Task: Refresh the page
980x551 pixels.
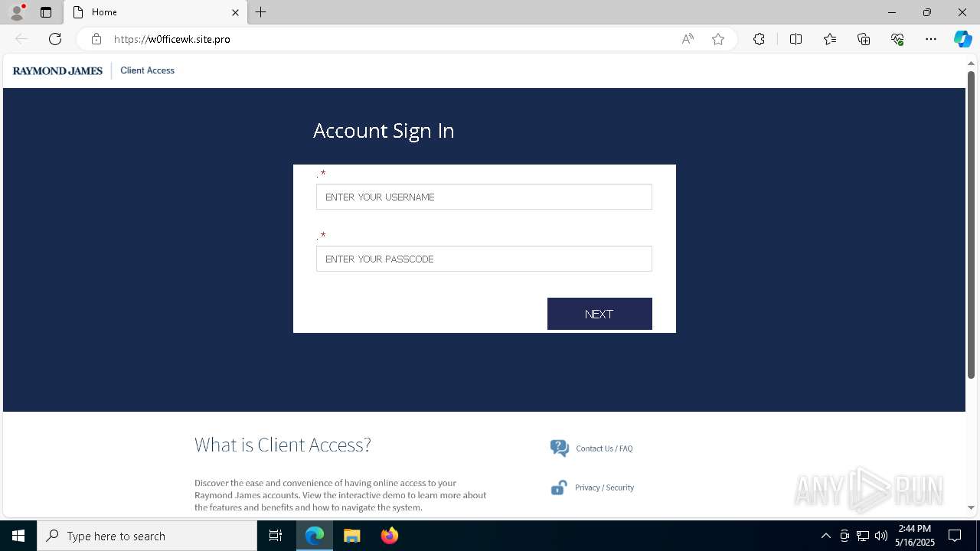Action: 55,39
